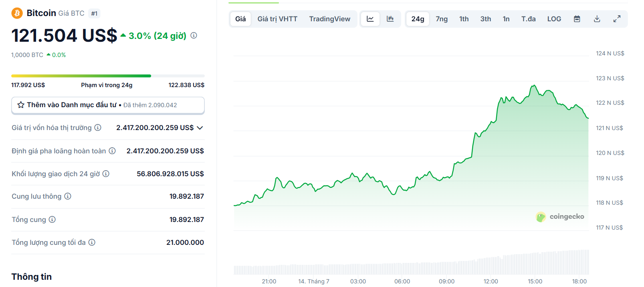Expand the chart to fullscreen

(x=617, y=19)
